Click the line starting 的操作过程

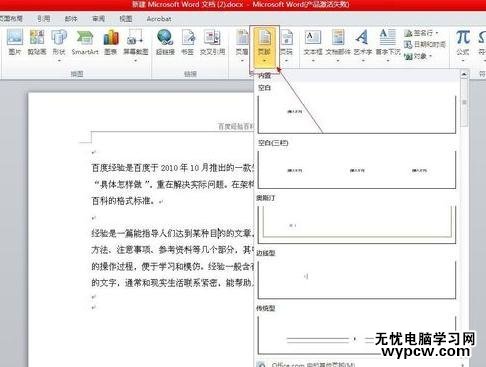173,266
